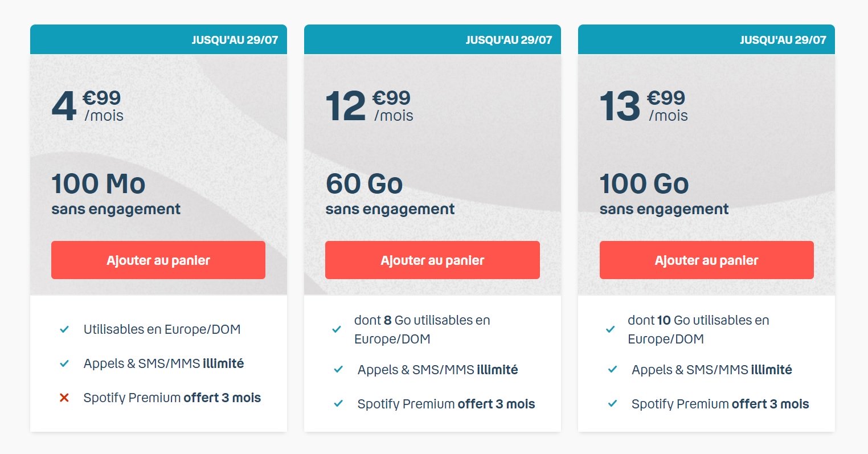The height and width of the screenshot is (454, 868).
Task: Select the 4€99 per month price
Action: click(x=88, y=106)
